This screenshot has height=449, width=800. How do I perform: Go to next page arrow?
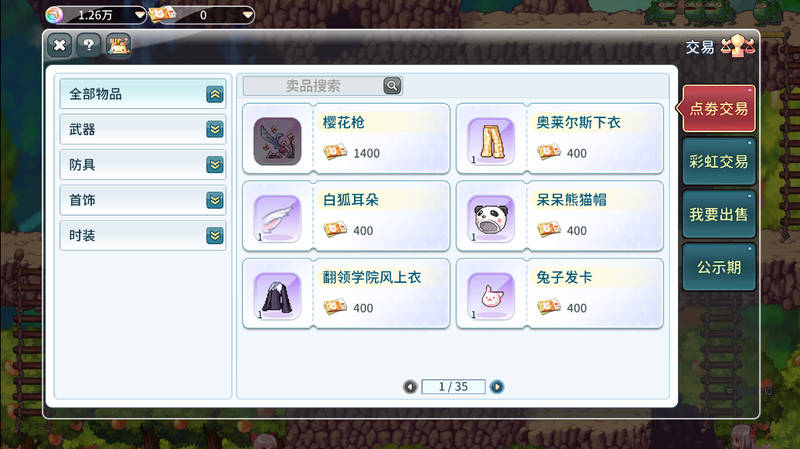[496, 387]
